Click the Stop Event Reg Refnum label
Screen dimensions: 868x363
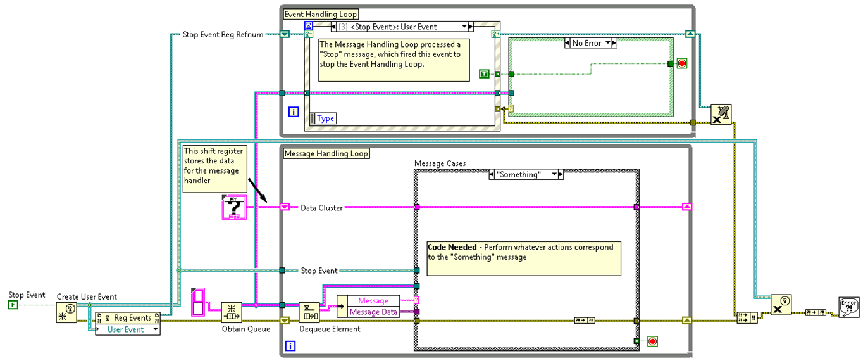point(223,35)
